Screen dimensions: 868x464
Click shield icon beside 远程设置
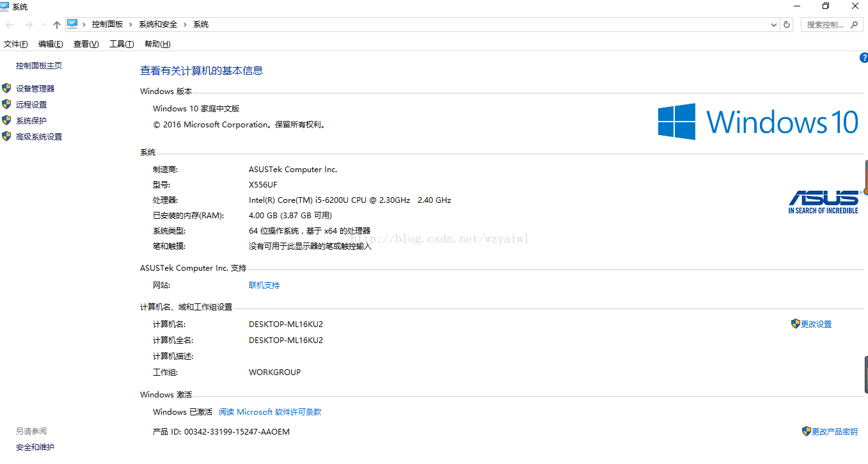pos(6,104)
